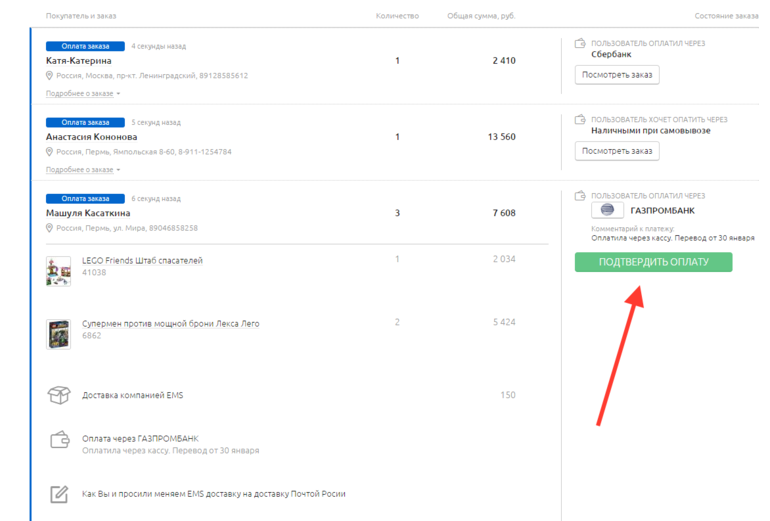Click the Газпромбанк payment wallet icon in order details
Screen dimensions: 770x521
click(x=59, y=440)
